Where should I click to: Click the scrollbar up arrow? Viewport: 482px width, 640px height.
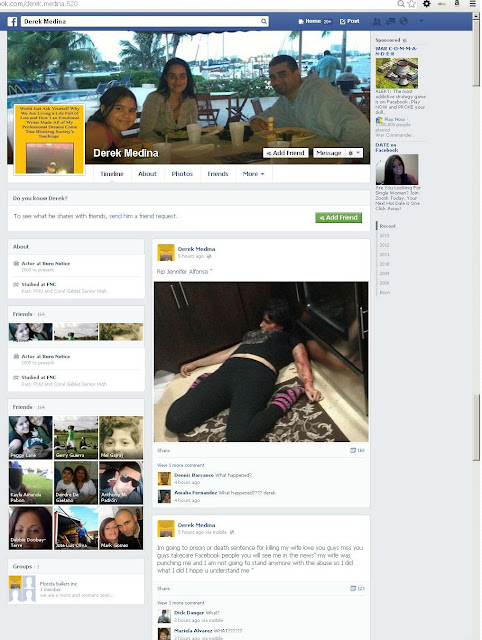click(x=476, y=16)
